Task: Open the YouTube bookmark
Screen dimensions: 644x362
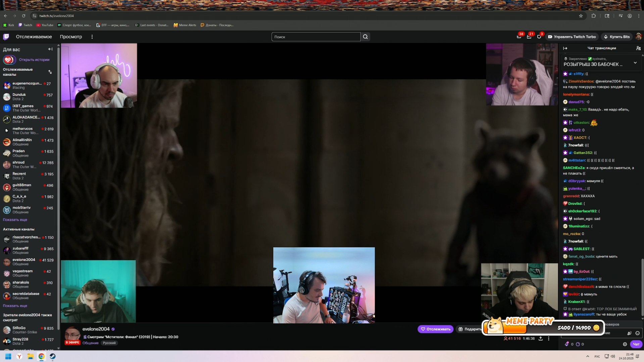Action: pos(45,25)
